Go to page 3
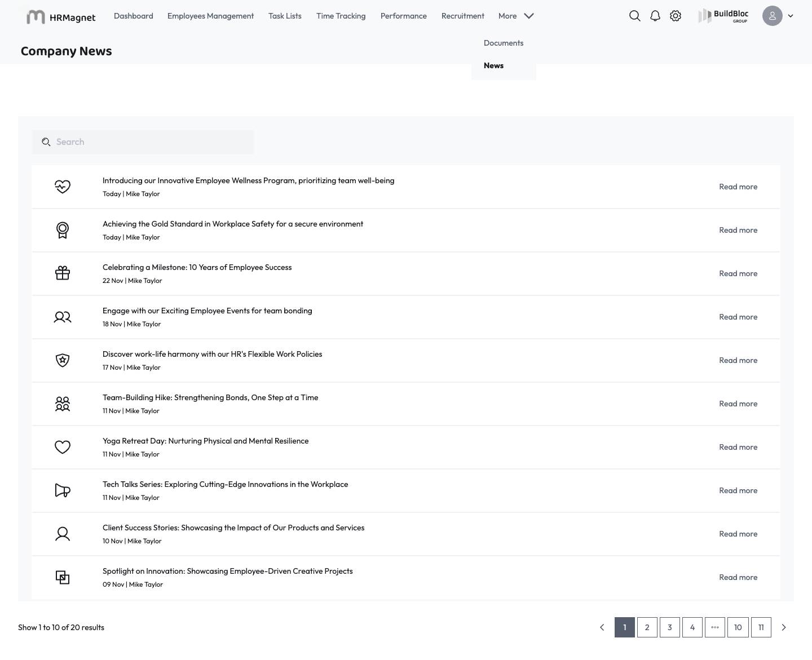 pyautogui.click(x=670, y=627)
